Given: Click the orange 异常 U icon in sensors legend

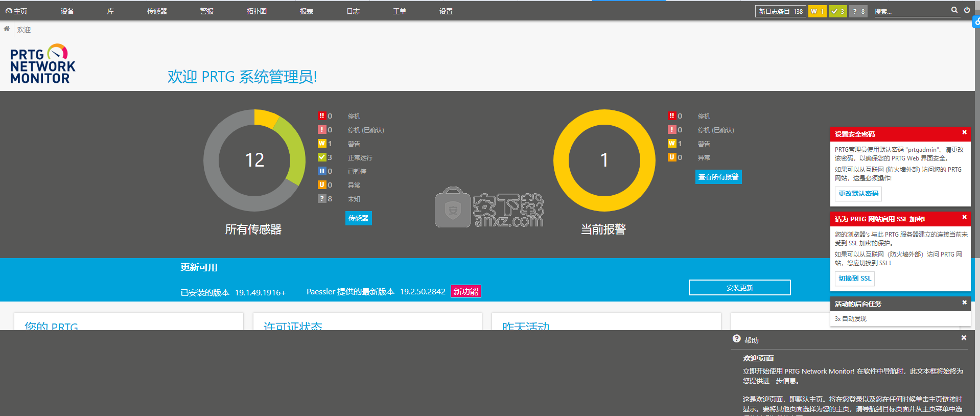Looking at the screenshot, I should [x=322, y=185].
